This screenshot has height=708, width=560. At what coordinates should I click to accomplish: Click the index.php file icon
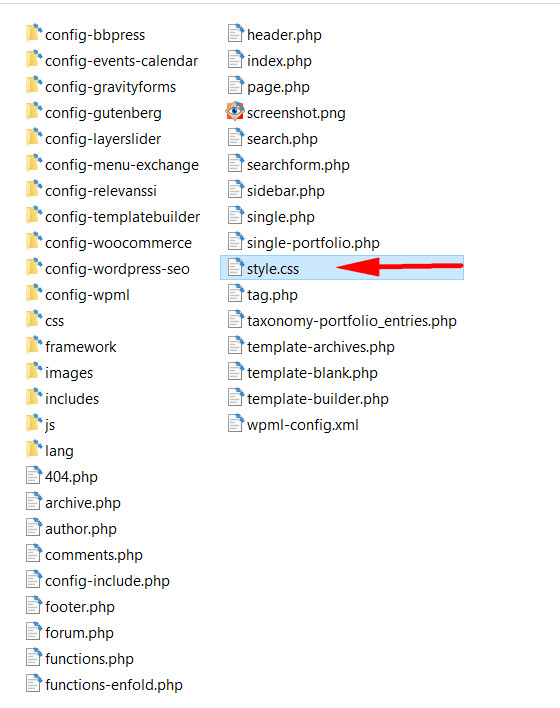coord(236,60)
